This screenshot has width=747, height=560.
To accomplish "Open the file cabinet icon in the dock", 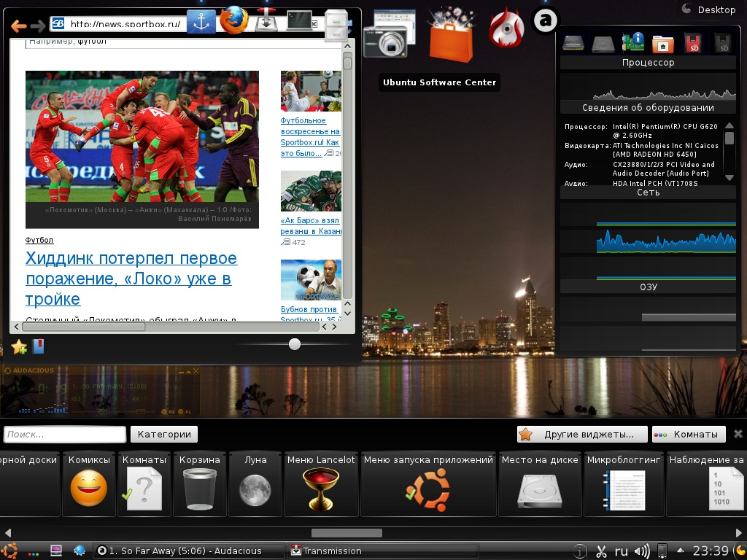I will click(336, 25).
